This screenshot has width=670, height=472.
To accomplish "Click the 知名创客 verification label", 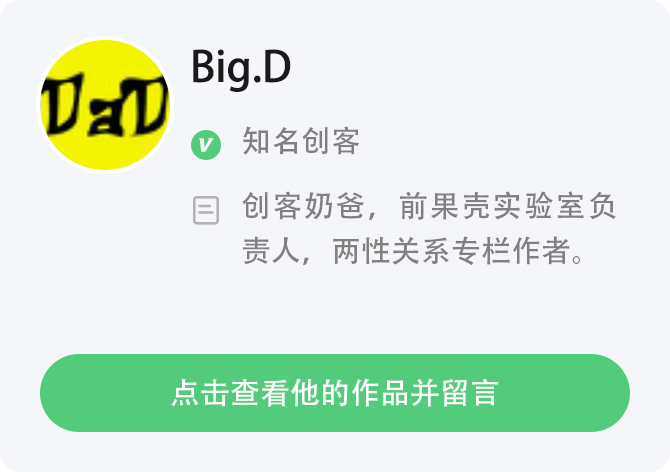I will click(x=301, y=141).
